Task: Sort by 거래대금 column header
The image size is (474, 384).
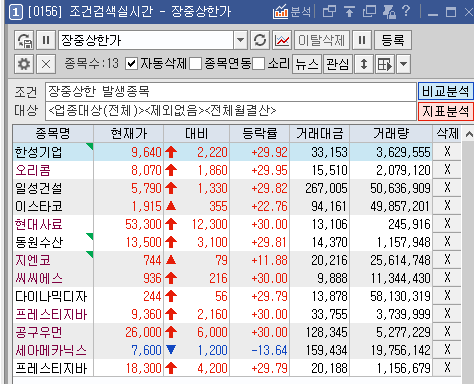Action: 320,134
